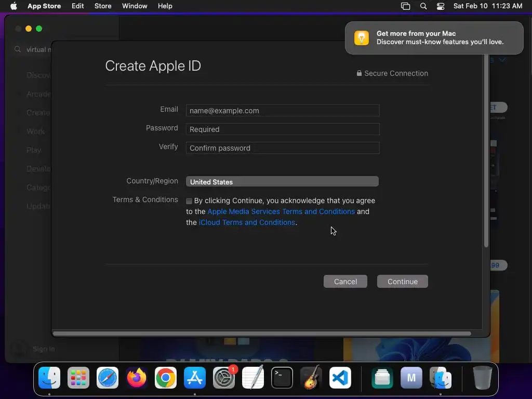Open the dock icon left of Trash

click(x=441, y=378)
